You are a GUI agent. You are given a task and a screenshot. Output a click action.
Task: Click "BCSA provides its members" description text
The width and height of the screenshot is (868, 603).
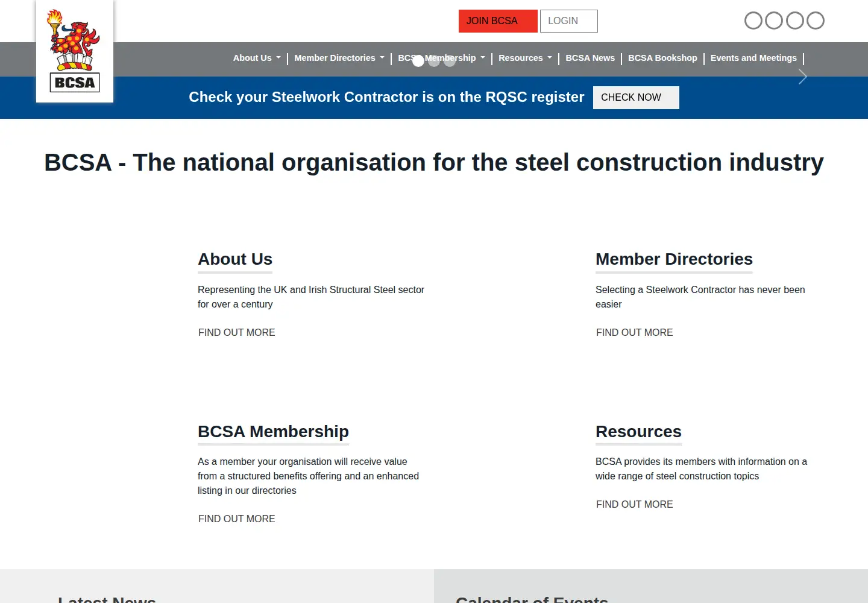[x=701, y=469]
